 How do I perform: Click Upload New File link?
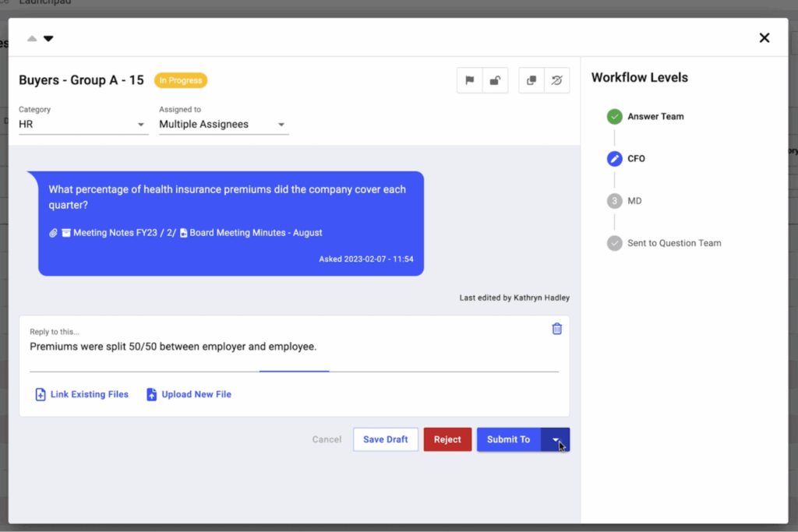tap(189, 395)
